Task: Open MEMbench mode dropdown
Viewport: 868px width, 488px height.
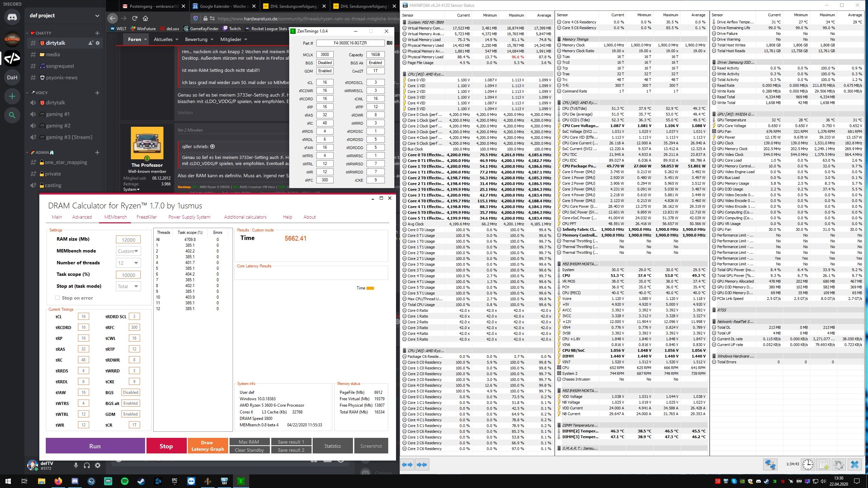Action: pos(128,251)
